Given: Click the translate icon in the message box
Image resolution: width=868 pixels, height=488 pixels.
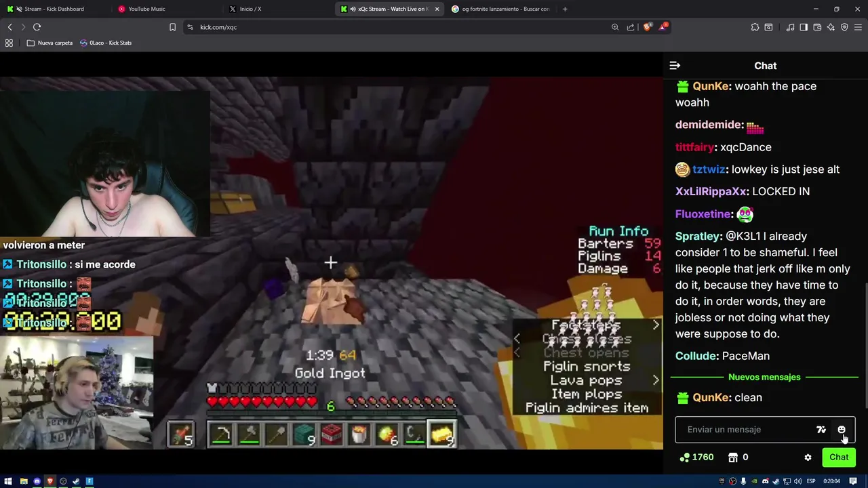Looking at the screenshot, I should point(821,430).
